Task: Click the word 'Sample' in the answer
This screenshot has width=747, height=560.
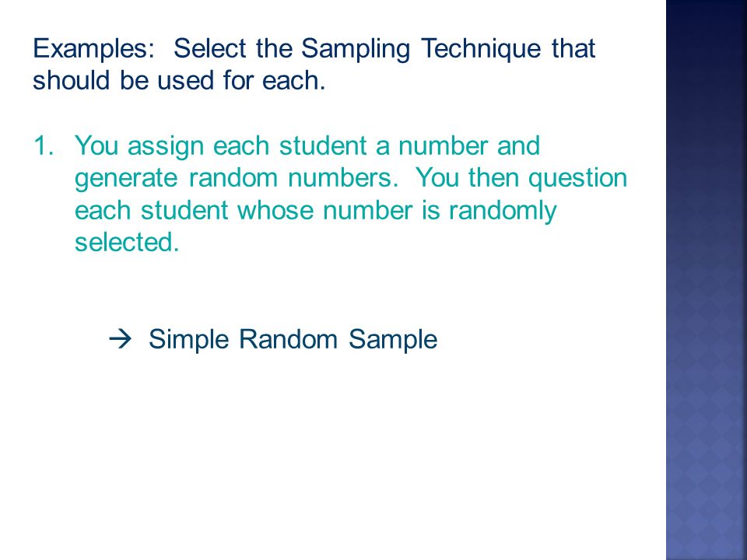Action: (x=392, y=340)
